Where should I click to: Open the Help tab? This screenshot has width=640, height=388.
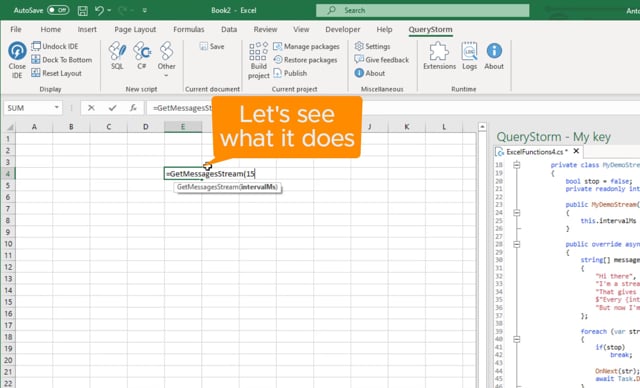point(384,29)
